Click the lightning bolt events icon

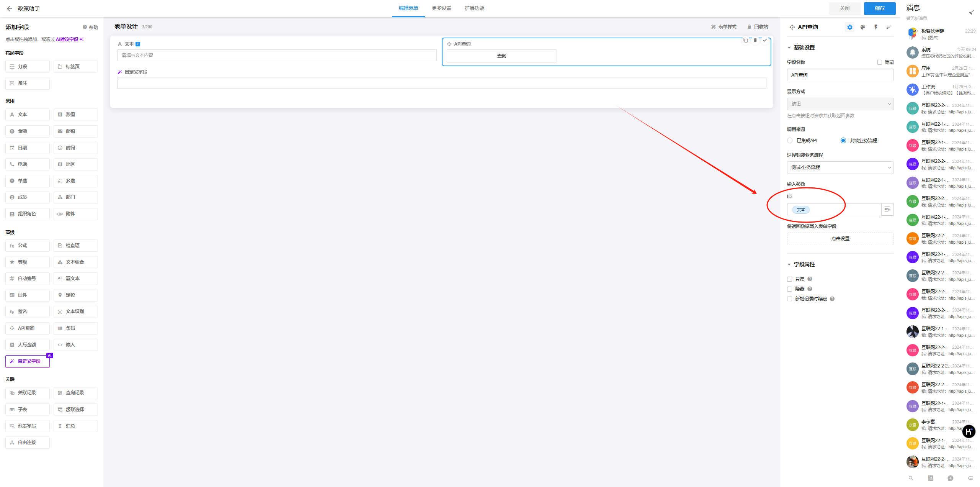click(x=875, y=27)
